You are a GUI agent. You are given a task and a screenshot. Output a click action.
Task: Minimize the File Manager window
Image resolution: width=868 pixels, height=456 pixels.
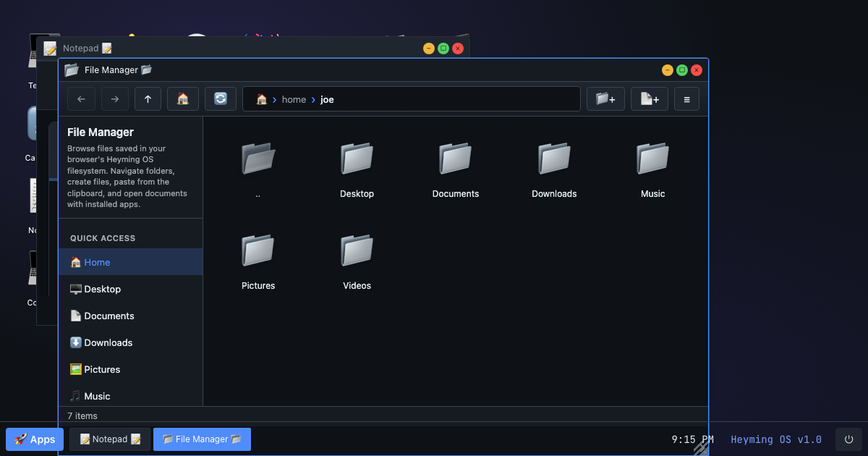tap(668, 70)
